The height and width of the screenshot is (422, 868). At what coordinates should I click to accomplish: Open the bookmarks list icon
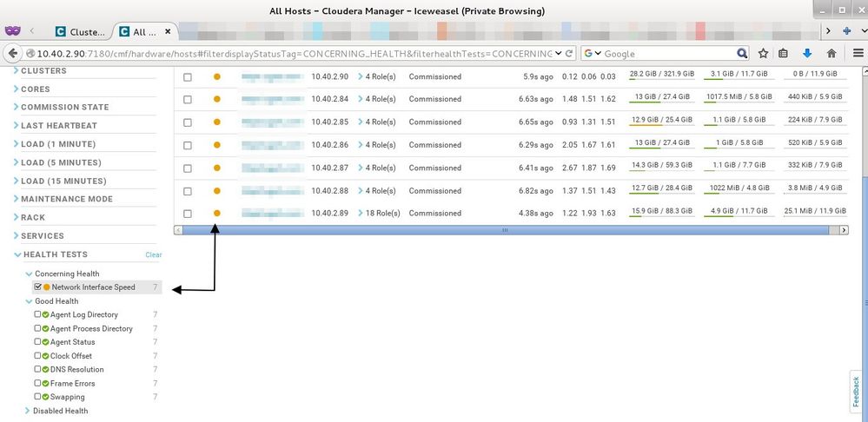click(783, 54)
